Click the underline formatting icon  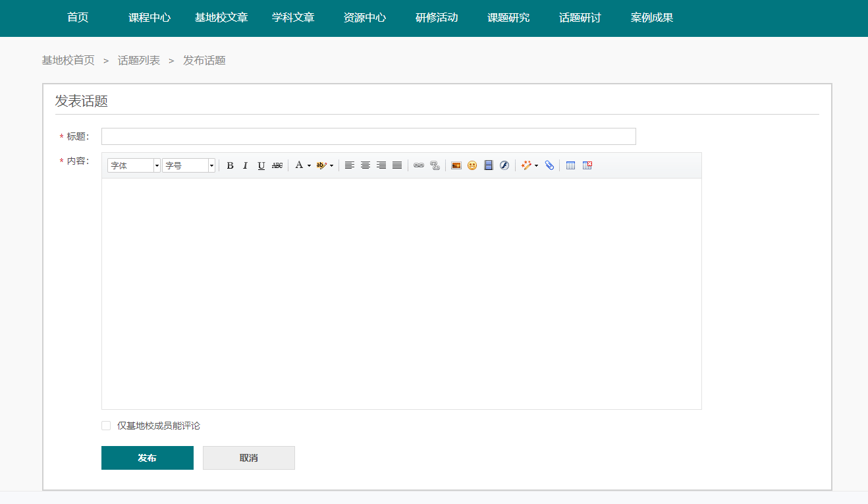point(261,165)
